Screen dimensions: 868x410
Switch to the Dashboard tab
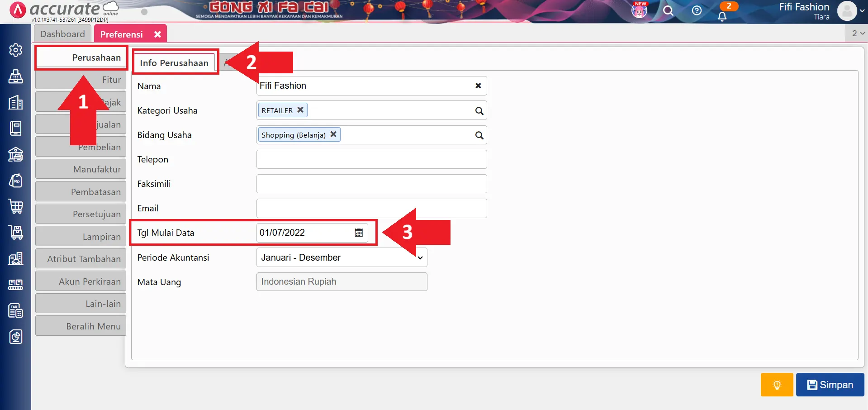(62, 34)
